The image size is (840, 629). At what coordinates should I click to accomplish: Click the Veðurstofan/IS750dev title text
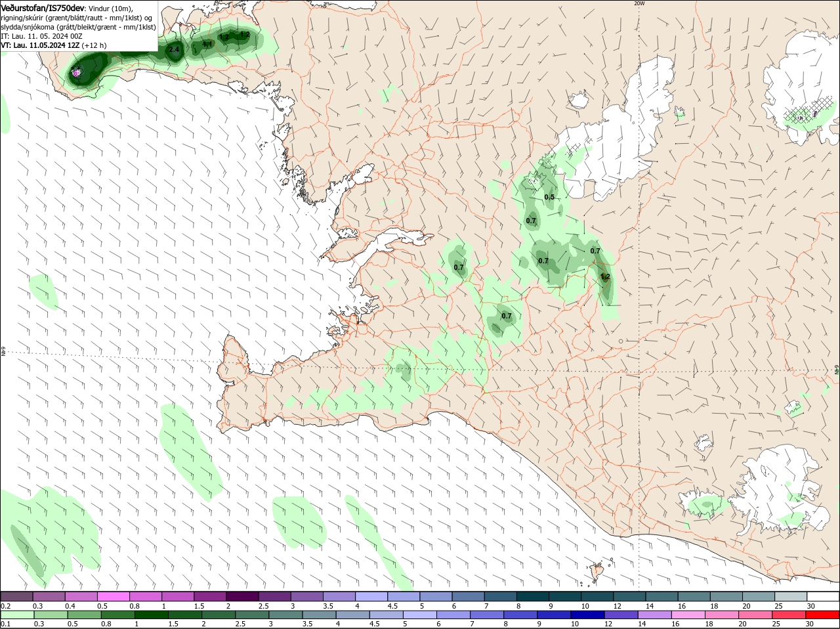point(43,7)
